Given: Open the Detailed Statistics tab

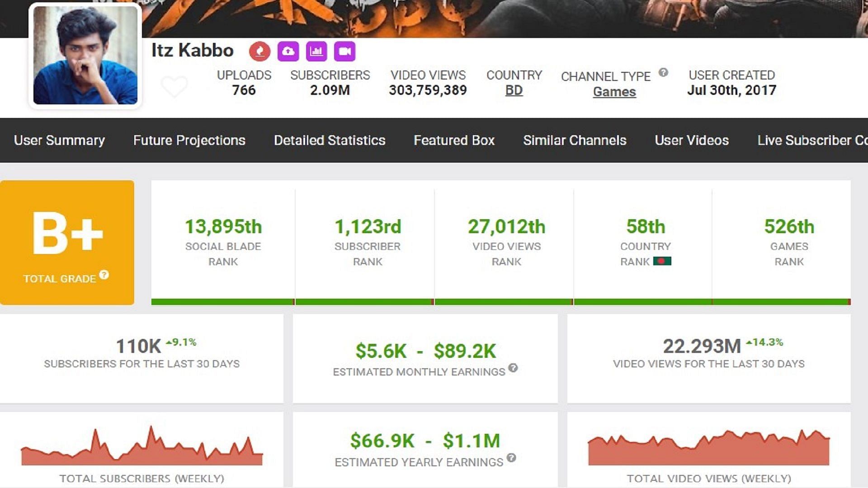Looking at the screenshot, I should point(330,140).
